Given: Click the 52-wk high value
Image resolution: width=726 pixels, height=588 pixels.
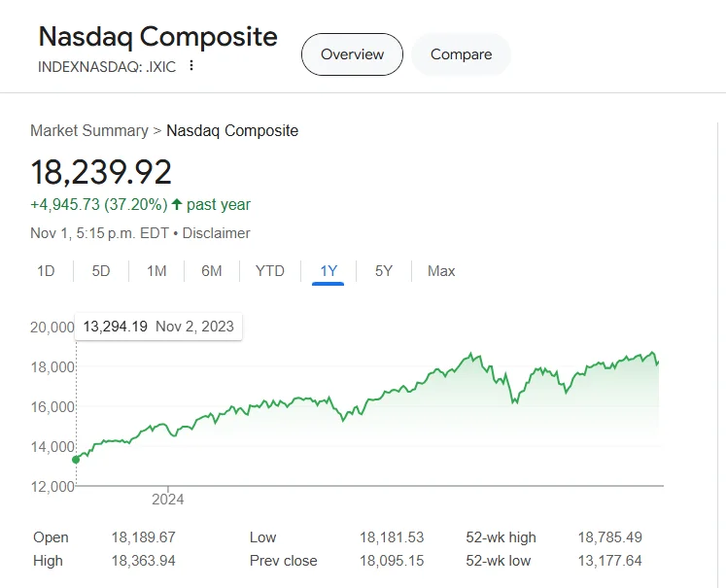Looking at the screenshot, I should tap(609, 537).
